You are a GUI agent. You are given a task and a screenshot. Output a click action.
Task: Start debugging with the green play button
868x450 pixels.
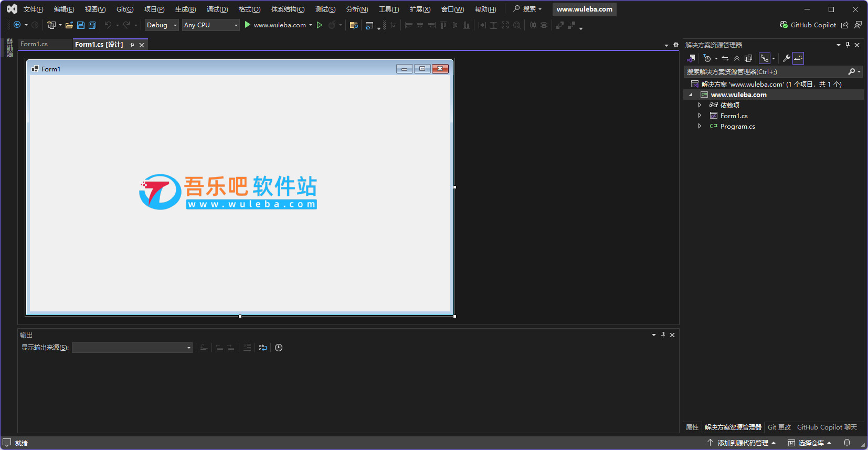click(247, 25)
